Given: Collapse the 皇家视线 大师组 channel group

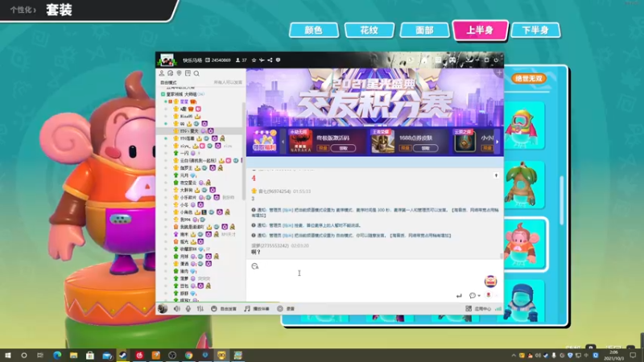Looking at the screenshot, I should coord(163,94).
